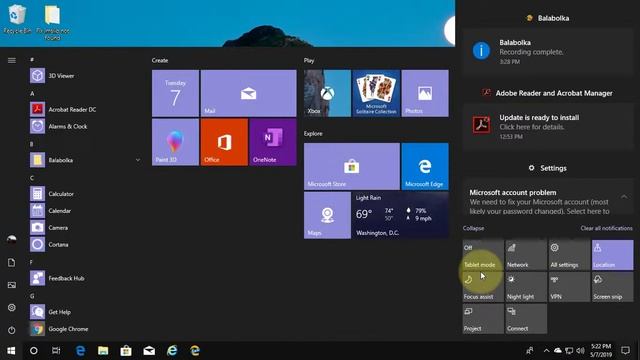Screen dimensions: 640x360
Task: Open Action Center icon on taskbar
Action: [625, 351]
